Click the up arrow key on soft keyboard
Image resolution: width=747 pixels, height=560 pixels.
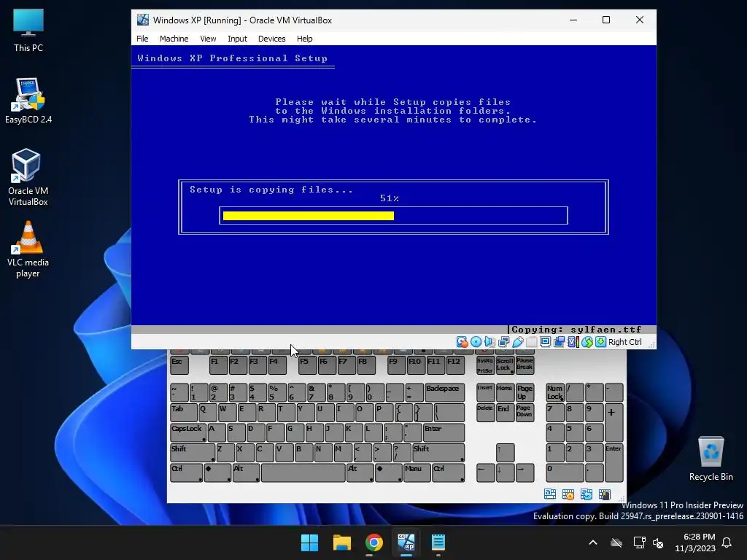[505, 453]
